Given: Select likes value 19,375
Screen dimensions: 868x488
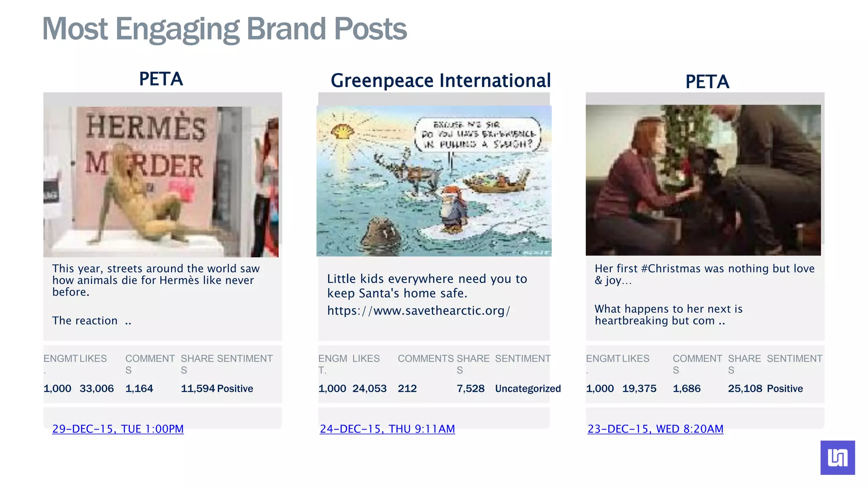Looking at the screenshot, I should tap(639, 388).
